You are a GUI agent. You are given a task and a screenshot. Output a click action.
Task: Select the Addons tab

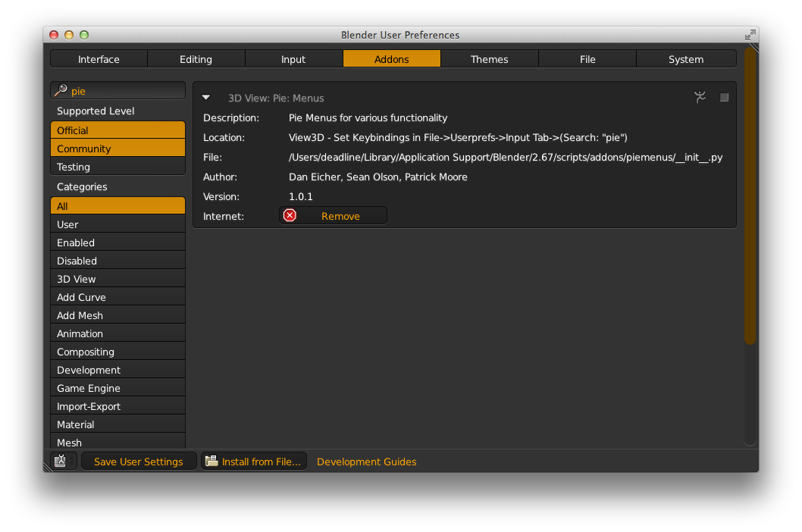(392, 59)
